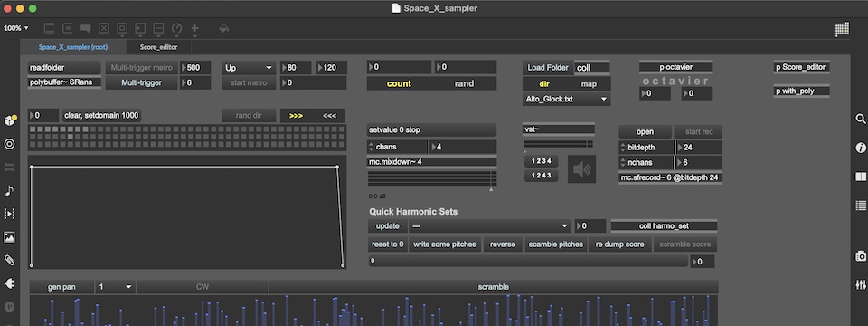Open the toolbar dial objects palette

tap(176, 28)
